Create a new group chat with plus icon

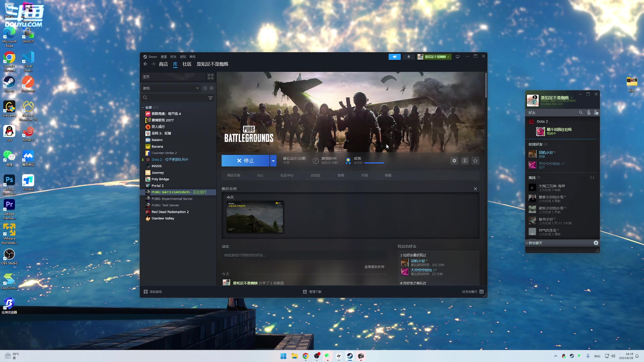click(x=596, y=243)
